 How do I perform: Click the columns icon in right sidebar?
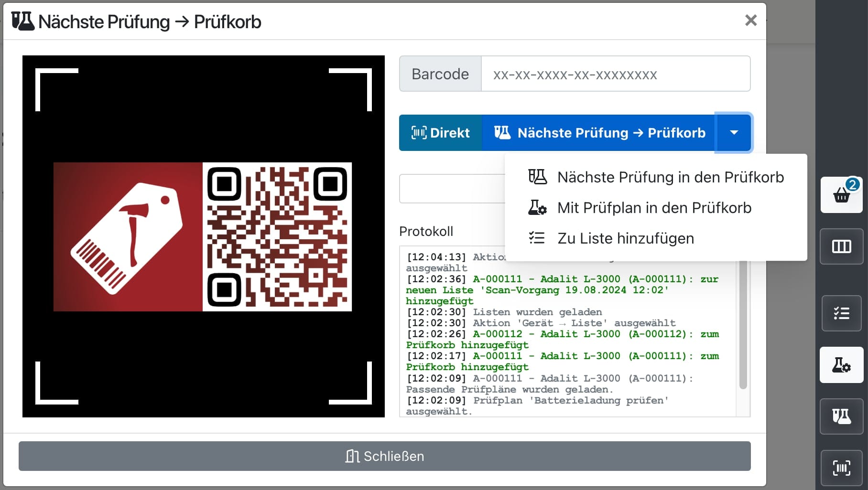pos(841,246)
